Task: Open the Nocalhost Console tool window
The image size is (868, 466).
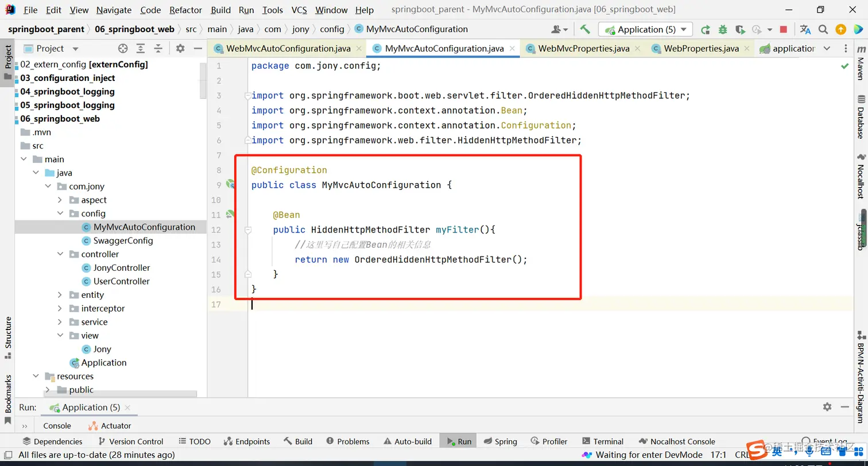Action: [x=676, y=441]
